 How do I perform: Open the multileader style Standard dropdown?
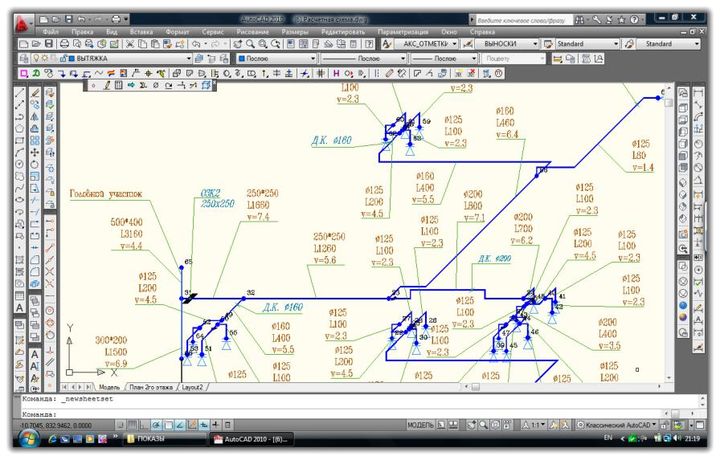pos(697,44)
